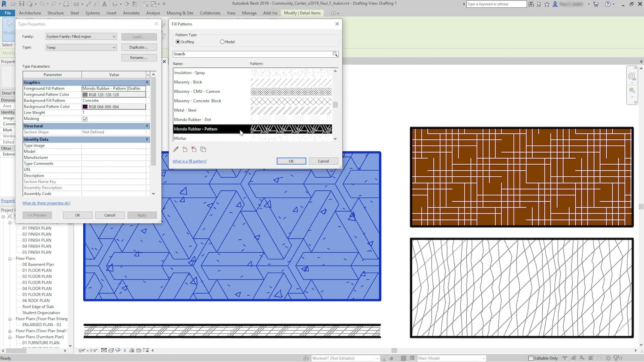The image size is (644, 362).
Task: Click the satellite Communication Center icon
Action: pyautogui.click(x=539, y=4)
